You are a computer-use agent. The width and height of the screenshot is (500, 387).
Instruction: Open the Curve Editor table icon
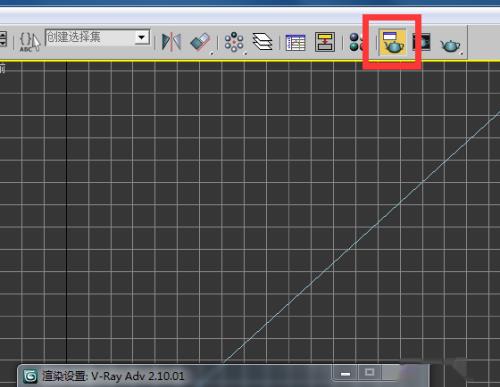[x=296, y=42]
